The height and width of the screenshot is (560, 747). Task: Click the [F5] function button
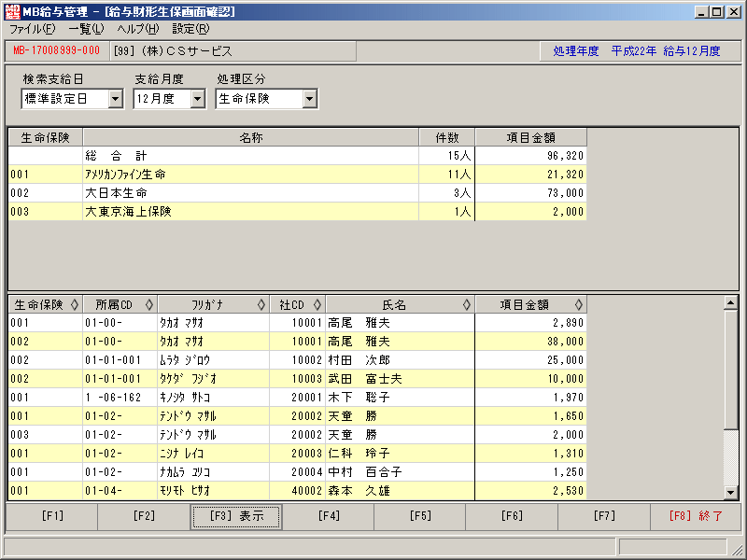420,517
